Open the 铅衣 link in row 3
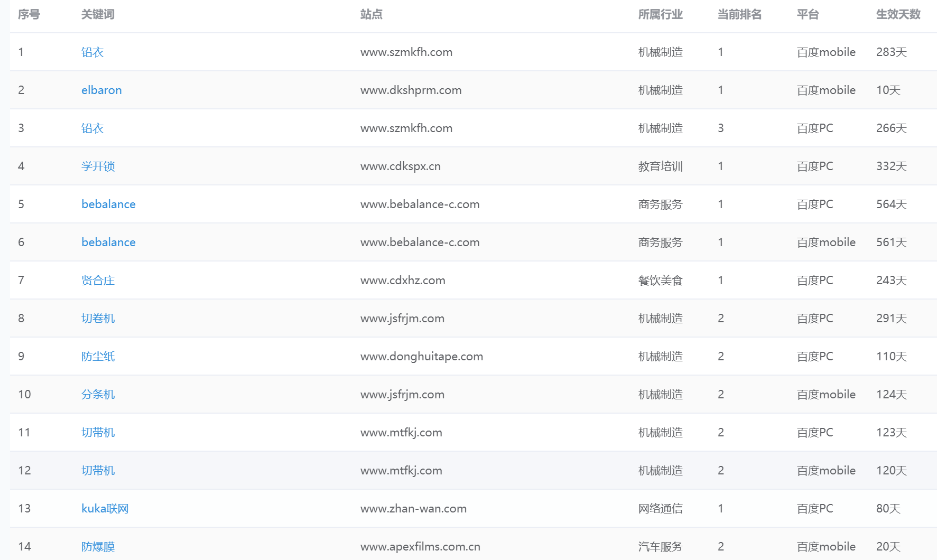This screenshot has height=560, width=937. [x=92, y=128]
